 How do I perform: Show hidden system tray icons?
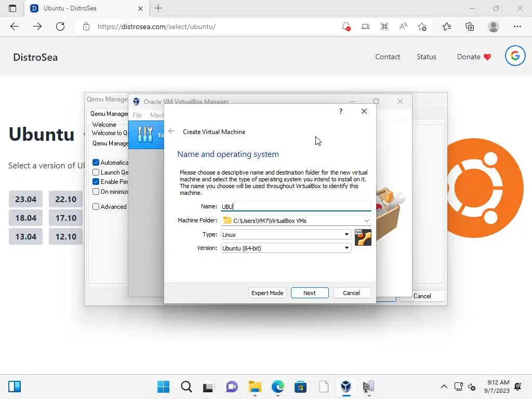[444, 387]
